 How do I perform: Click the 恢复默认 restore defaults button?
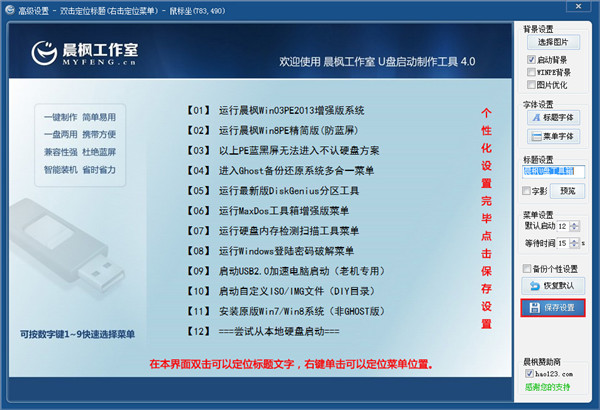(x=555, y=286)
